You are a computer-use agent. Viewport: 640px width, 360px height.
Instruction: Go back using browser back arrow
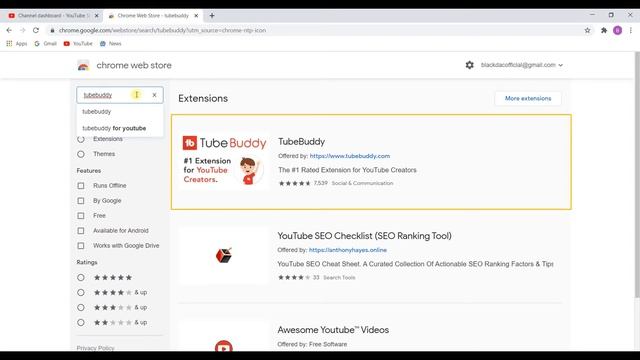click(9, 30)
